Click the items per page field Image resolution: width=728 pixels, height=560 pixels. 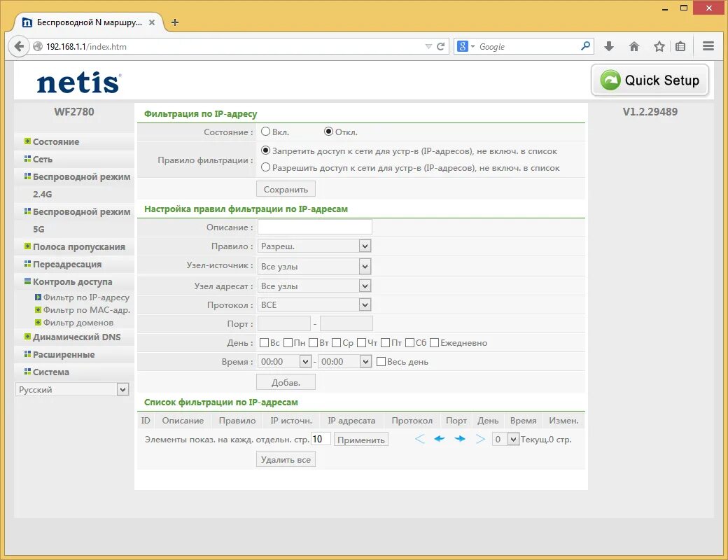[x=321, y=439]
